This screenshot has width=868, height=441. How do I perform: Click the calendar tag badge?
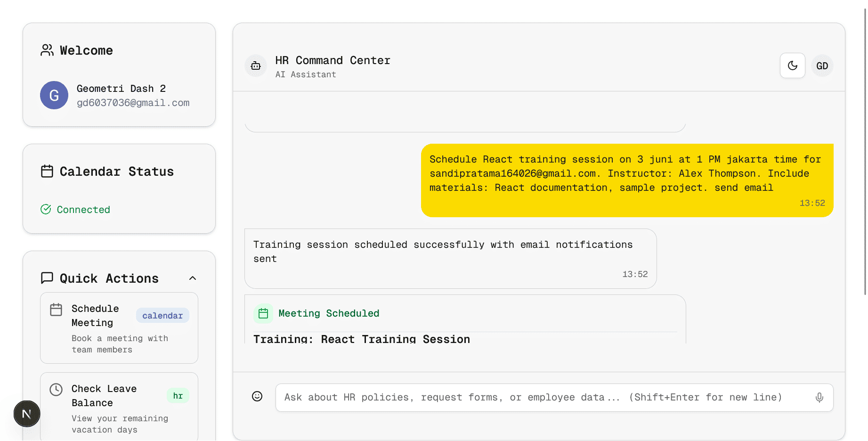(162, 316)
